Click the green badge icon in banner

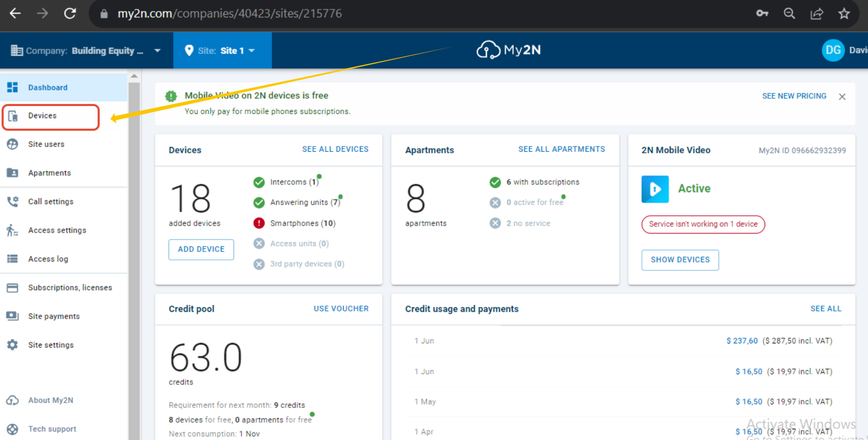coord(171,96)
